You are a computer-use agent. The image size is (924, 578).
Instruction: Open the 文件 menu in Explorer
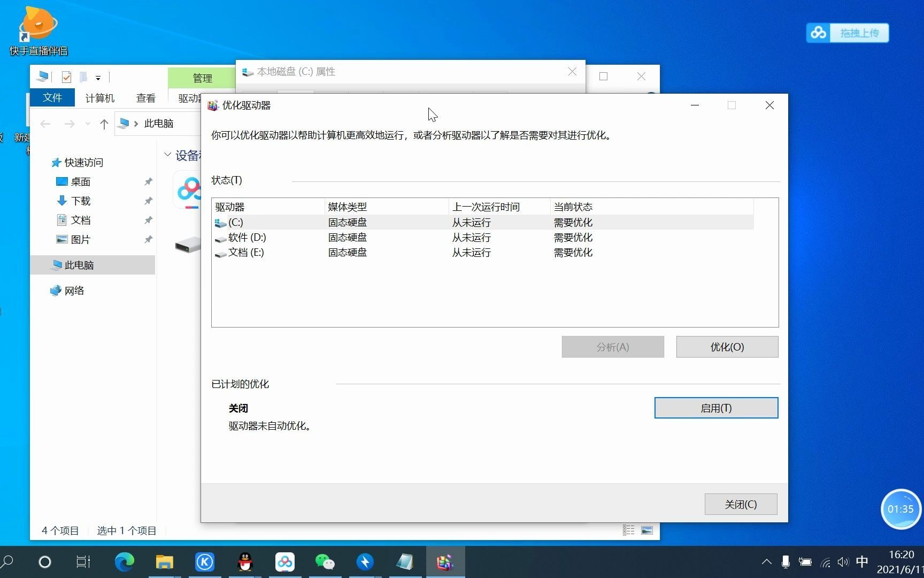coord(52,97)
